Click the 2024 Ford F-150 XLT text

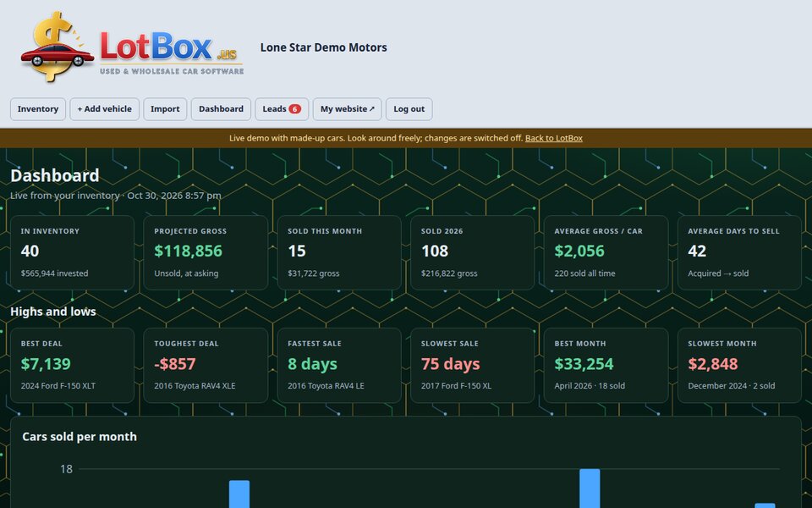tap(58, 386)
